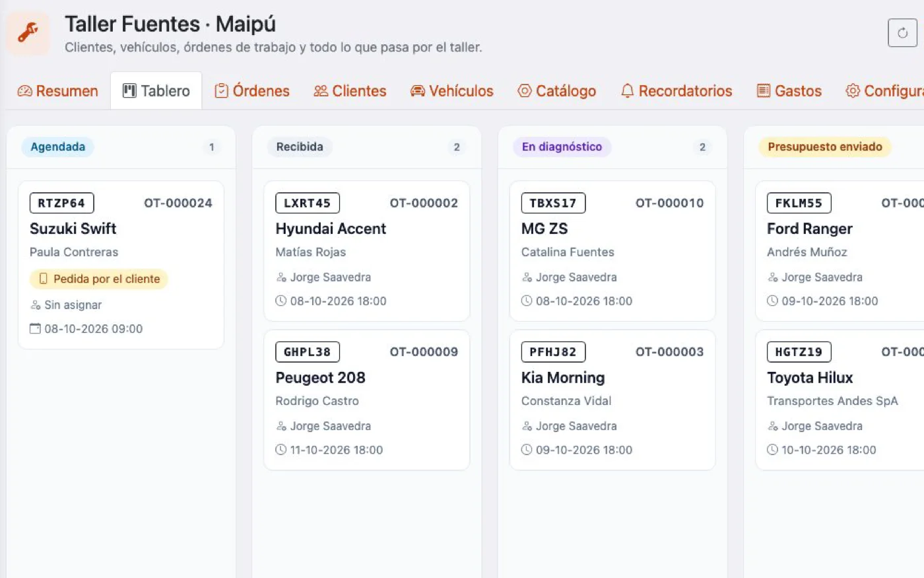924x578 pixels.
Task: Click the En diagnóstico column label
Action: click(x=562, y=147)
